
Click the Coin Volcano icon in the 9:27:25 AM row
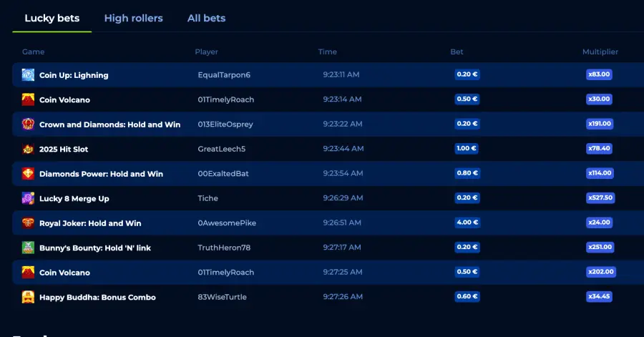(28, 272)
